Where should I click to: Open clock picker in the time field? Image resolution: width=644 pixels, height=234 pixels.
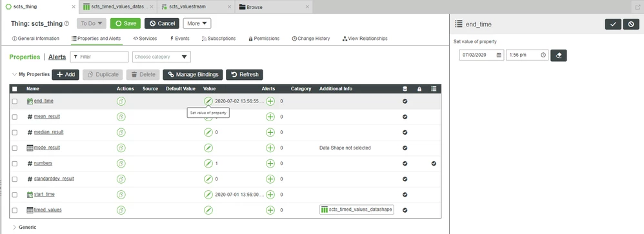pos(543,55)
